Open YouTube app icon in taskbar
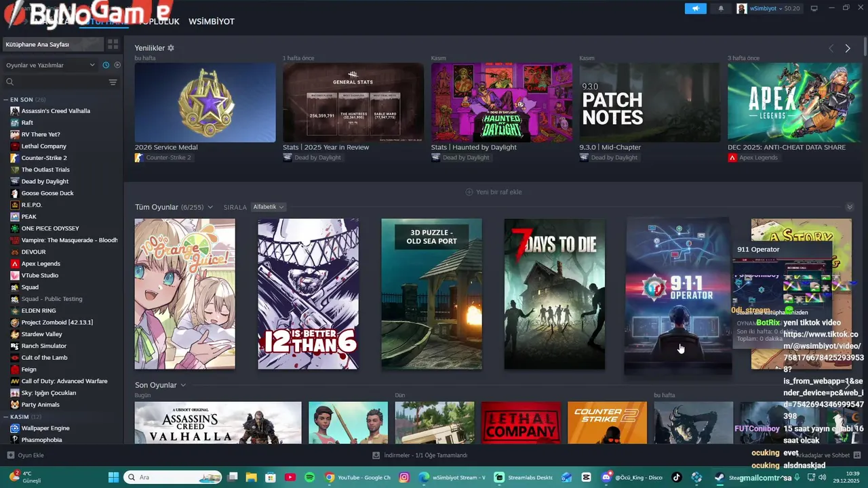Screen dimensions: 868x488 click(x=290, y=477)
